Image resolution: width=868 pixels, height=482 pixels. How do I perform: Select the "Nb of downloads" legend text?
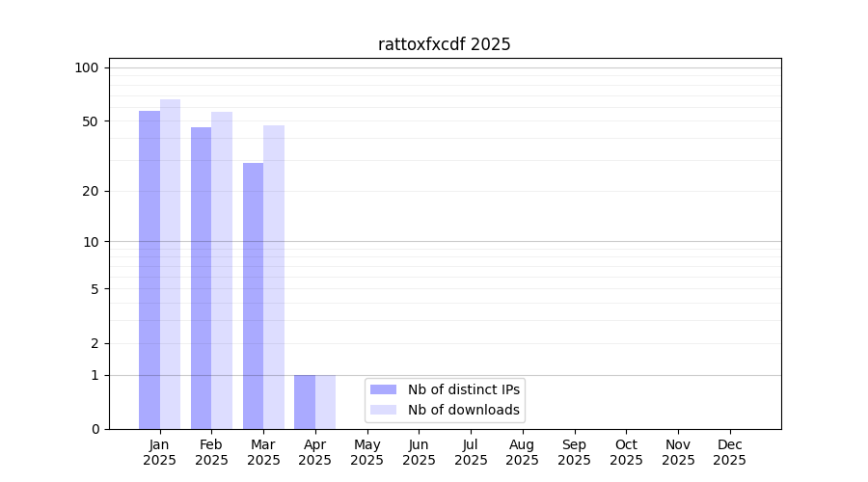click(x=464, y=410)
